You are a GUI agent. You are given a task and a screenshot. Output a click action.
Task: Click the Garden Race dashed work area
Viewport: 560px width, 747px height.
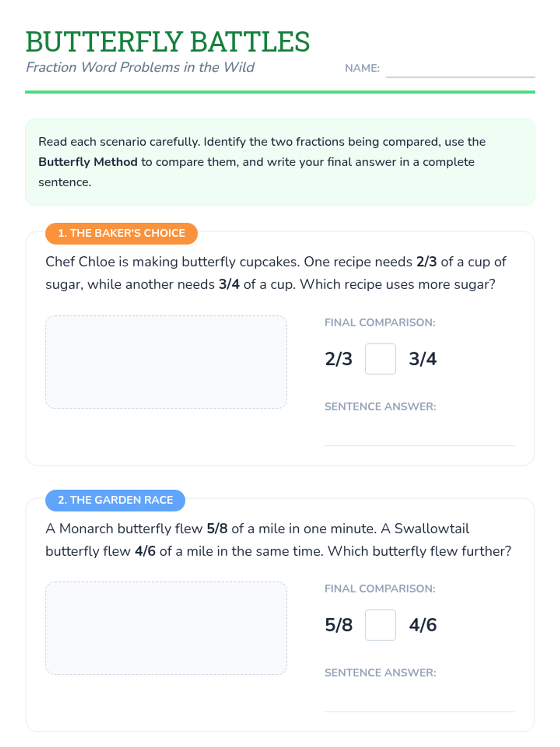[166, 628]
